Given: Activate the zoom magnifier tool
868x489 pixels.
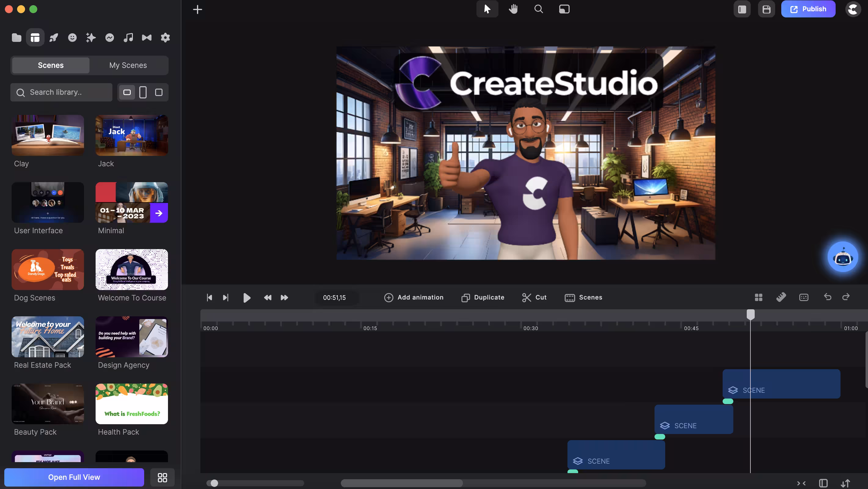Looking at the screenshot, I should 538,9.
